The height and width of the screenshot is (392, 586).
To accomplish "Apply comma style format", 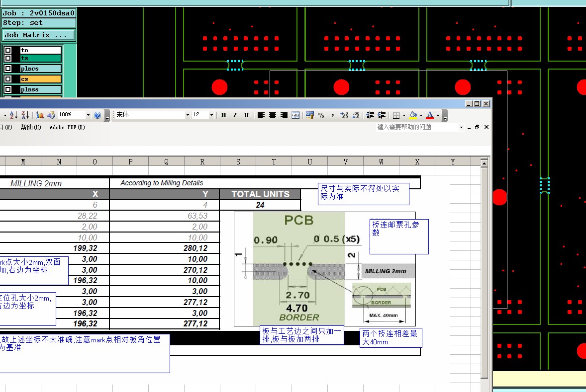I will [333, 115].
